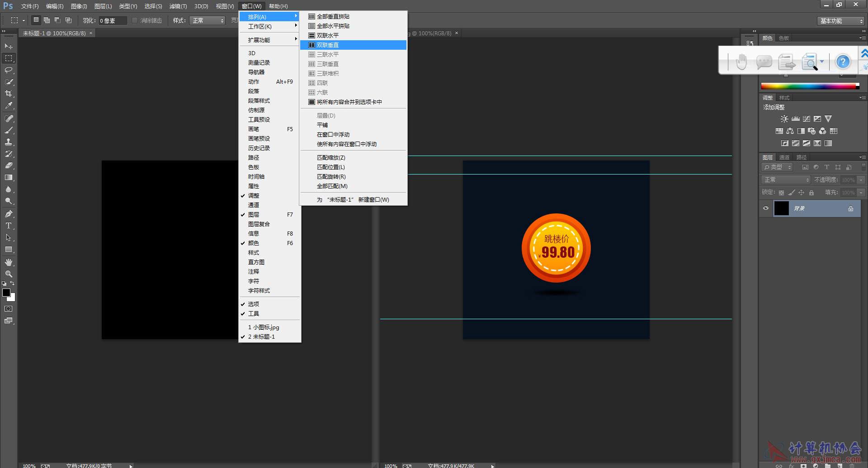Image resolution: width=868 pixels, height=468 pixels.
Task: Toggle the 调整 panel in Window menu
Action: click(270, 196)
